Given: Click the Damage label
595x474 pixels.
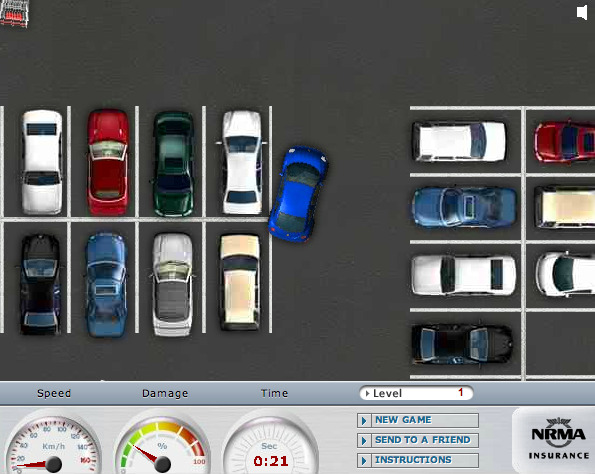Looking at the screenshot, I should pos(165,393).
